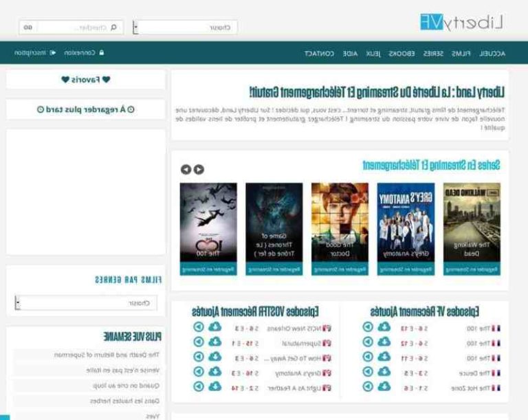528x420 pixels.
Task: Download The 100 episode S6-E12
Action: (x=384, y=342)
